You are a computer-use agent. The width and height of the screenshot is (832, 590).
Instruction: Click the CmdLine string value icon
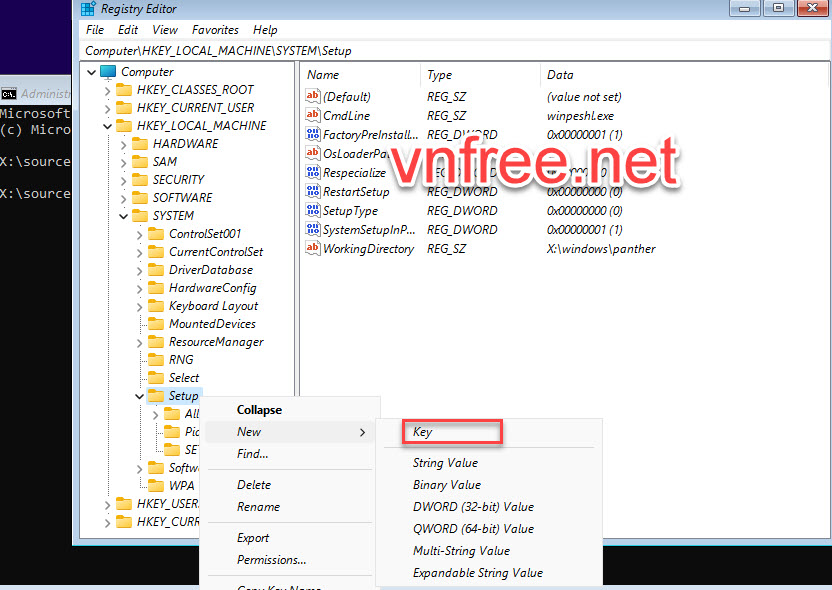(x=313, y=115)
